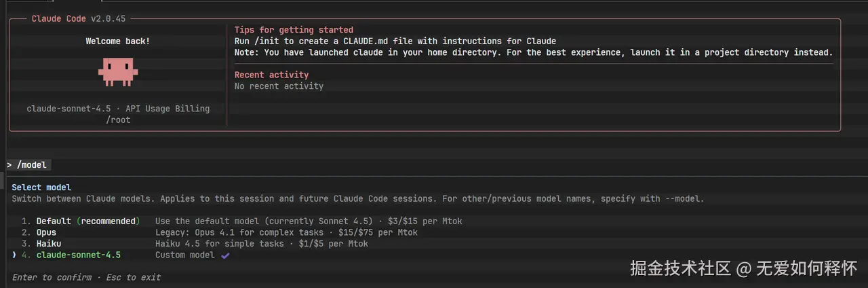Click the No recent activity text
This screenshot has width=868, height=288.
coord(279,86)
